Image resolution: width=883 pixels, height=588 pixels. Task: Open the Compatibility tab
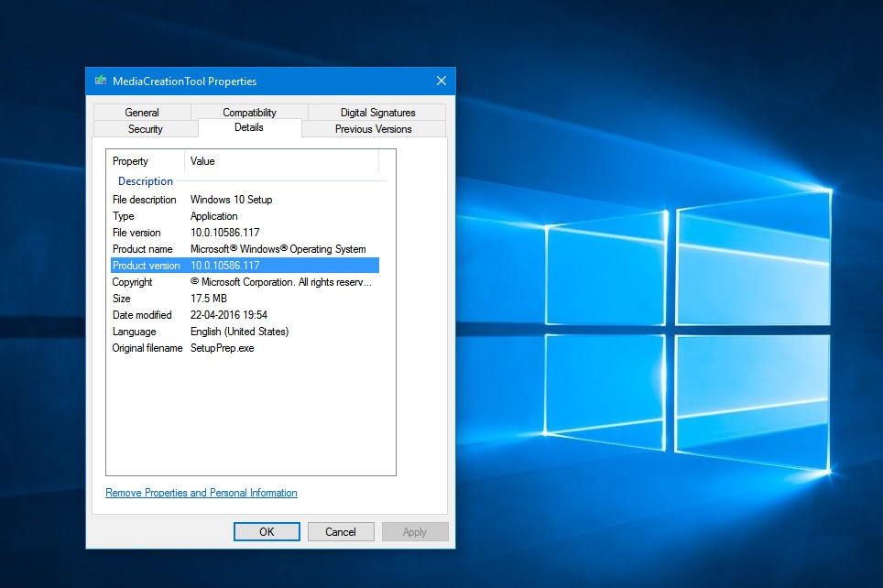pos(250,112)
